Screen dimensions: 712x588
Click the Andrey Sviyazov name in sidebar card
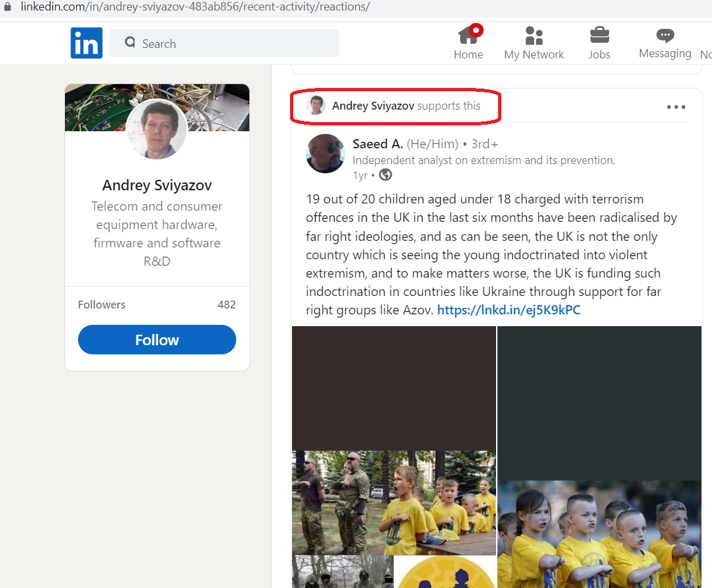(157, 185)
